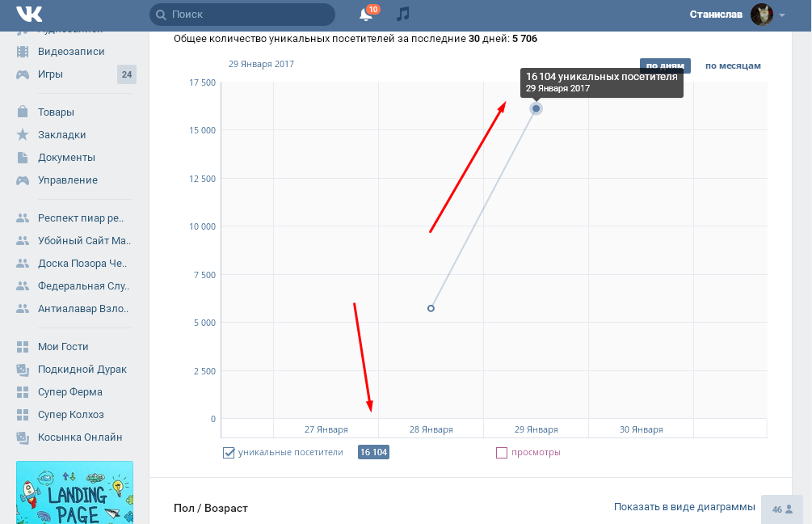Image resolution: width=812 pixels, height=524 pixels.
Task: Enable the просмотры checkbox
Action: click(501, 453)
